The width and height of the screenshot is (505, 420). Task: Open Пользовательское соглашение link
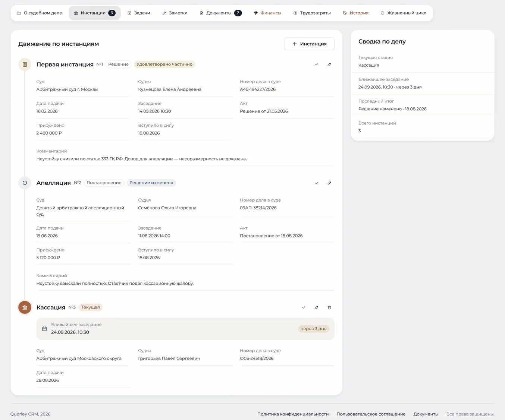tap(371, 414)
